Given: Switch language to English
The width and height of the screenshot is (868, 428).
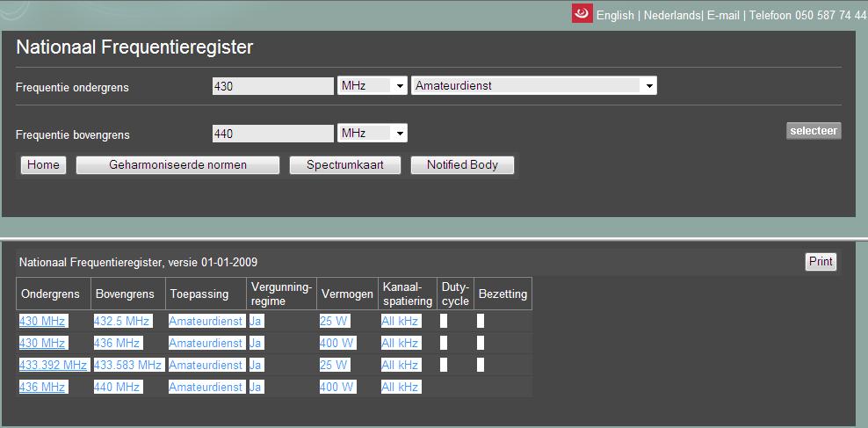Looking at the screenshot, I should [616, 16].
